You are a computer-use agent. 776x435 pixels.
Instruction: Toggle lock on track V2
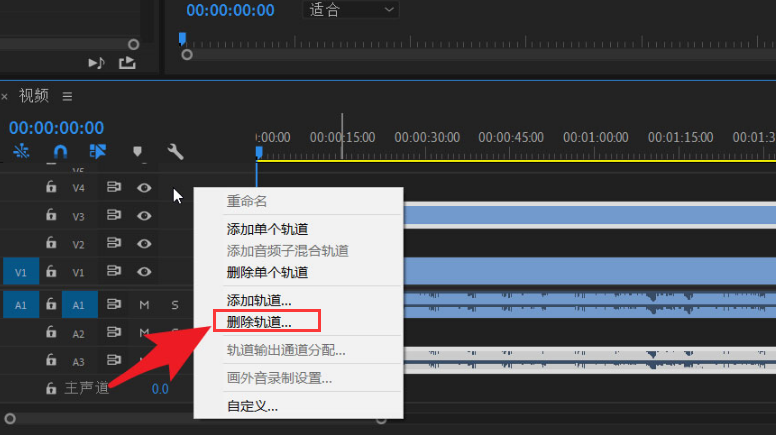pos(51,243)
